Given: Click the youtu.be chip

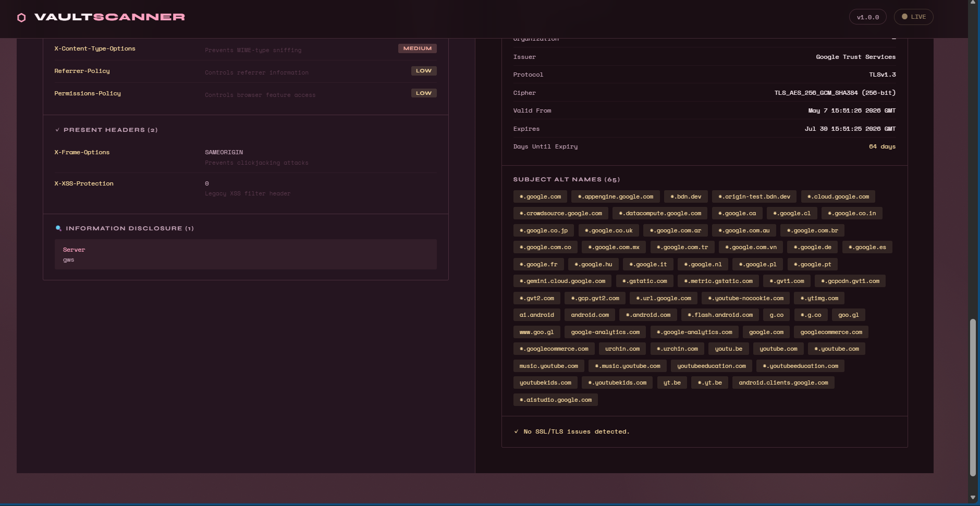Looking at the screenshot, I should click(729, 349).
